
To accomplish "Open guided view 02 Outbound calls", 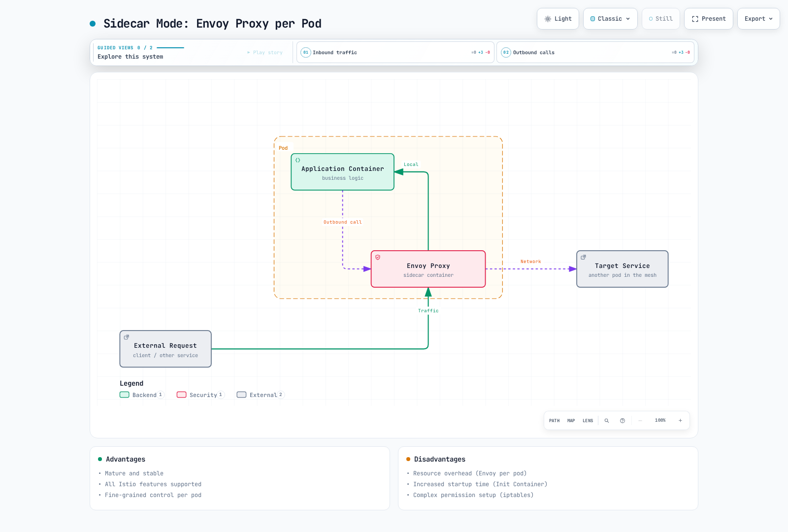I will pyautogui.click(x=595, y=52).
